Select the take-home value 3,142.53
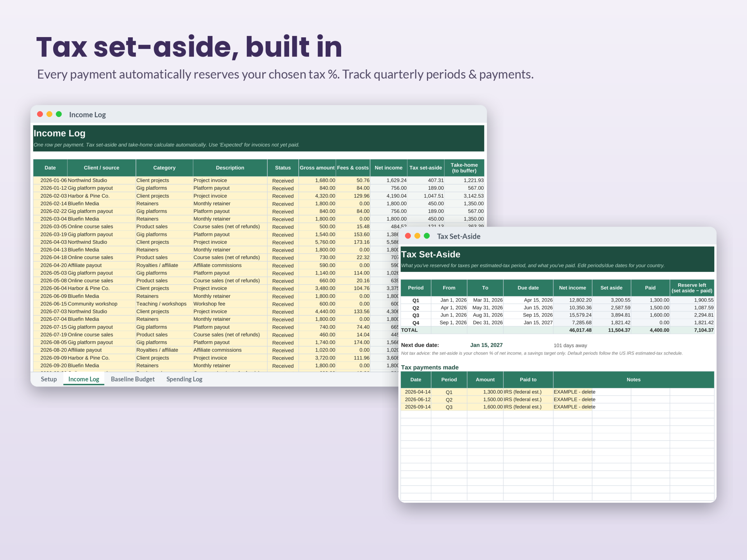Screen dimensions: 747x560 (464, 196)
